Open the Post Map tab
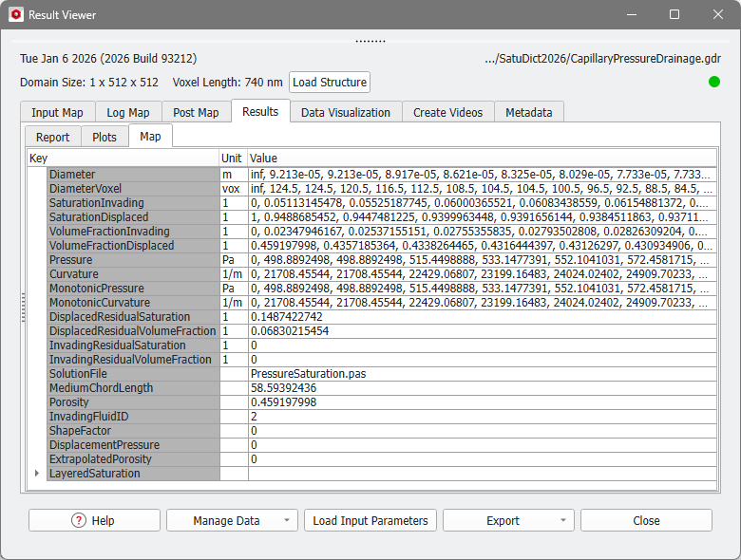 (x=196, y=112)
